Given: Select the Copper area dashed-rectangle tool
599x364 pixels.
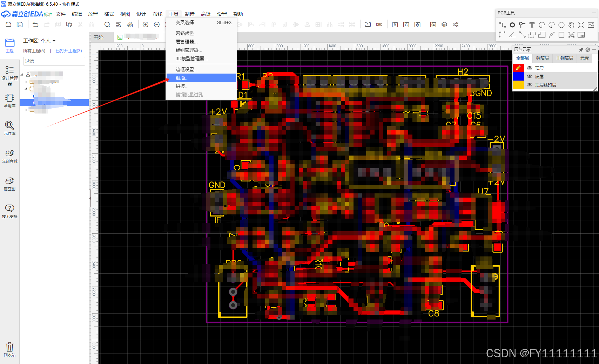Looking at the screenshot, I should [532, 35].
